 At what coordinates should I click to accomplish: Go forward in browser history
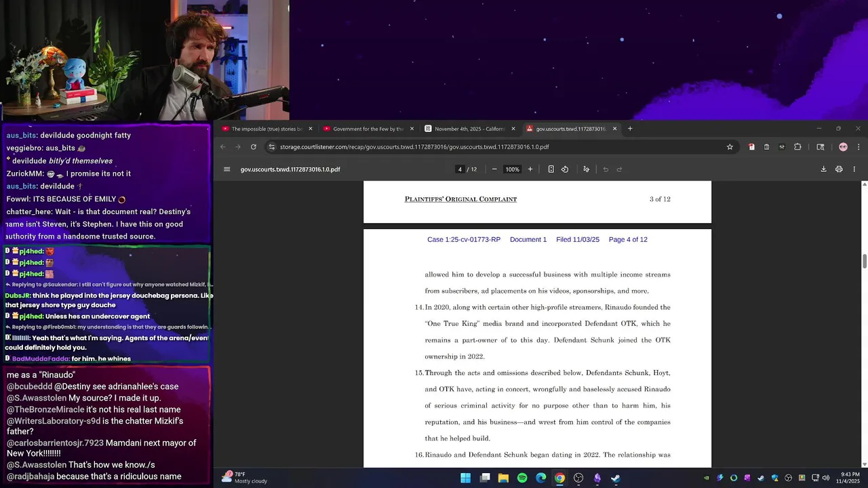[x=238, y=147]
